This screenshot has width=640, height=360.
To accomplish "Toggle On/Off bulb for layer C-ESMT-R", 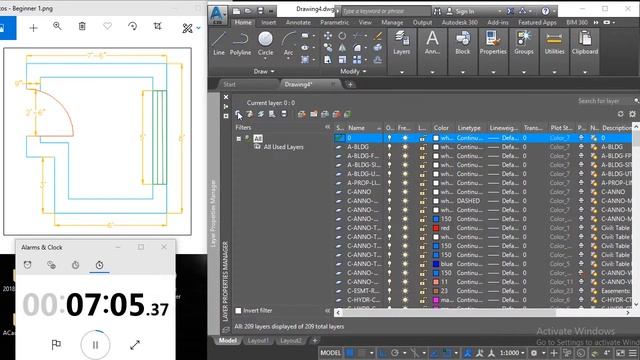I will tap(389, 291).
